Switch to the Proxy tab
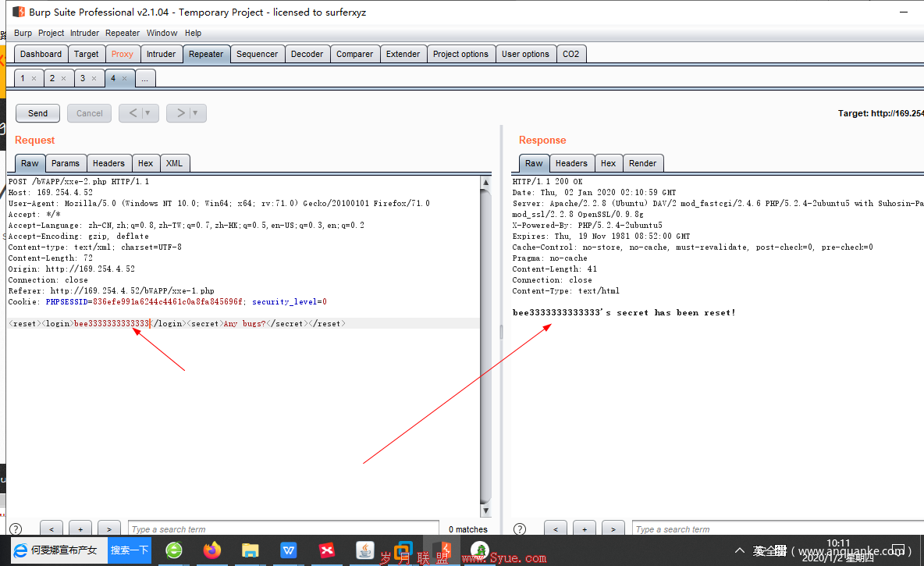Screen dimensions: 924x566 [123, 54]
